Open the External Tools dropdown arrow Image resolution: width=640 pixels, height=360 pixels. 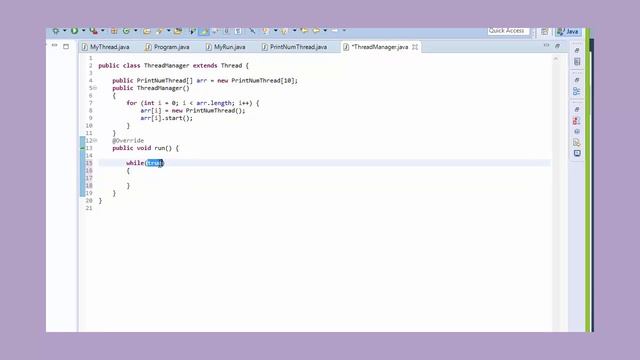click(x=102, y=31)
